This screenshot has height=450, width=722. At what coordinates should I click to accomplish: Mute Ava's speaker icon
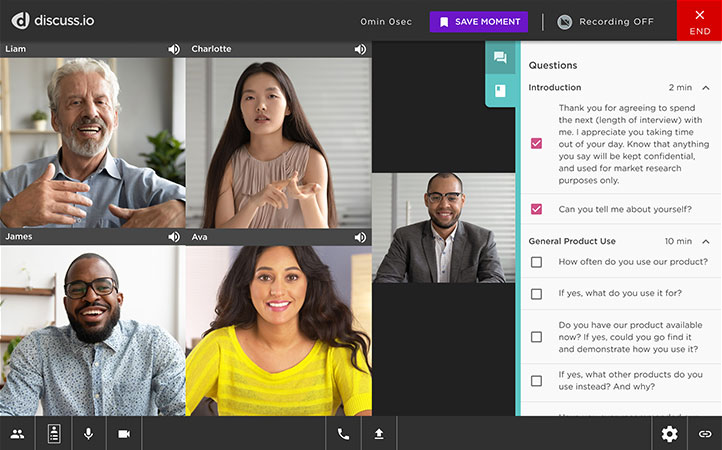click(x=361, y=237)
